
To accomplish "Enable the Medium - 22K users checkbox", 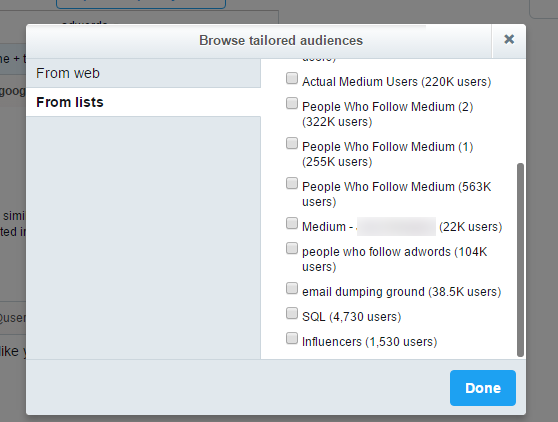I will point(292,223).
